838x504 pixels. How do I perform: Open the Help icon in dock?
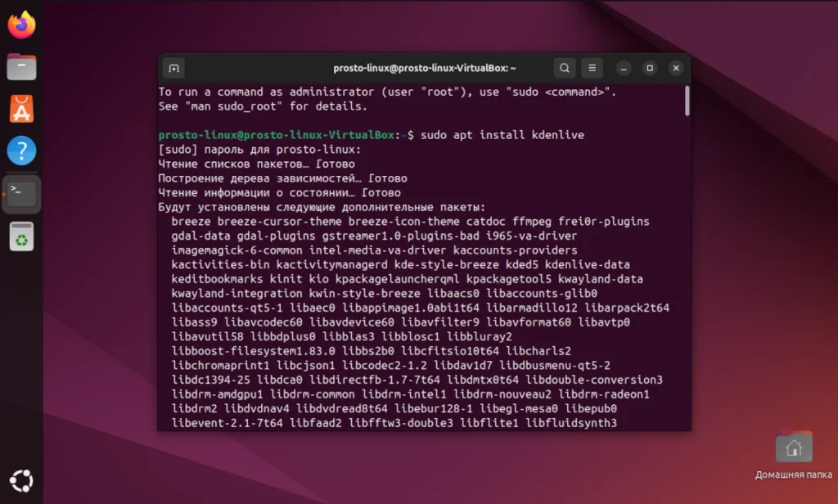point(21,151)
